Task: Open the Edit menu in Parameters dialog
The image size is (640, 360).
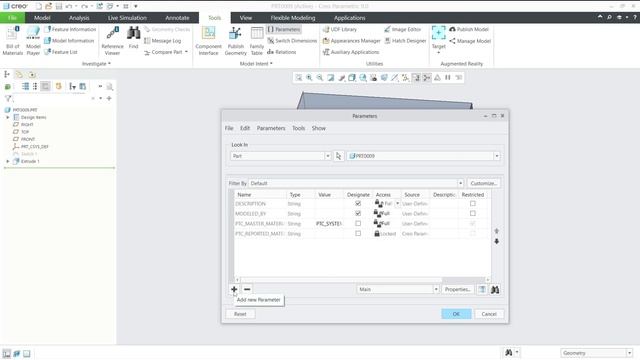Action: (245, 128)
